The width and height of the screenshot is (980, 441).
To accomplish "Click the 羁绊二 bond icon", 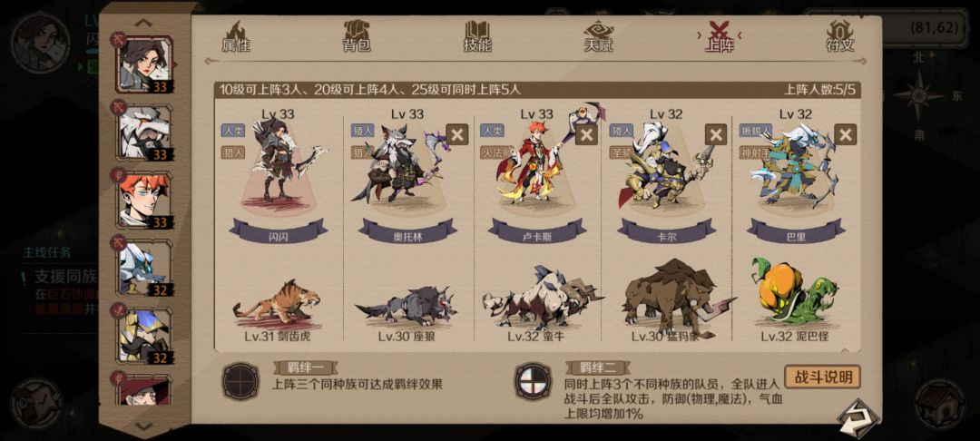I will tap(533, 381).
